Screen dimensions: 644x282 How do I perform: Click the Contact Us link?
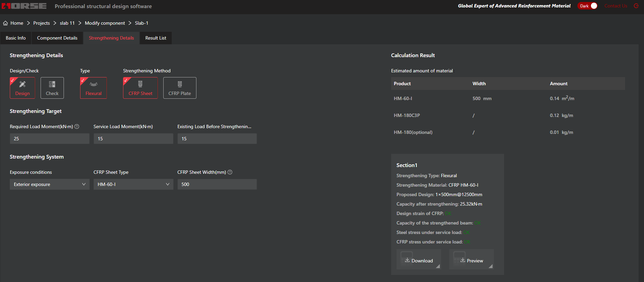[x=616, y=6]
